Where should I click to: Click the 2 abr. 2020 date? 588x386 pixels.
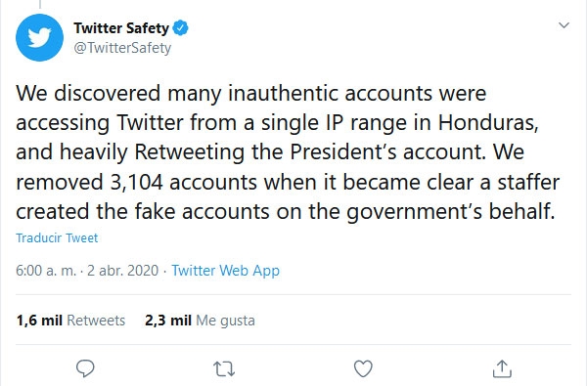click(x=123, y=271)
